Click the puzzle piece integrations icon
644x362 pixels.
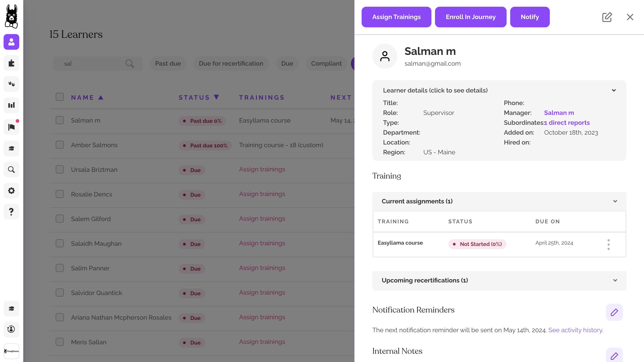tap(11, 63)
